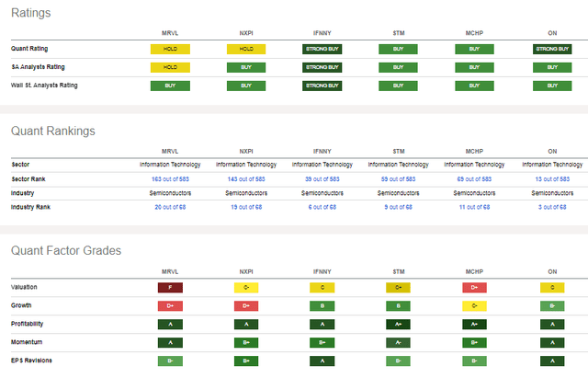Screen dimensions: 588x378
Task: Click IFNNY's Momentum grade badge
Action: coord(322,343)
